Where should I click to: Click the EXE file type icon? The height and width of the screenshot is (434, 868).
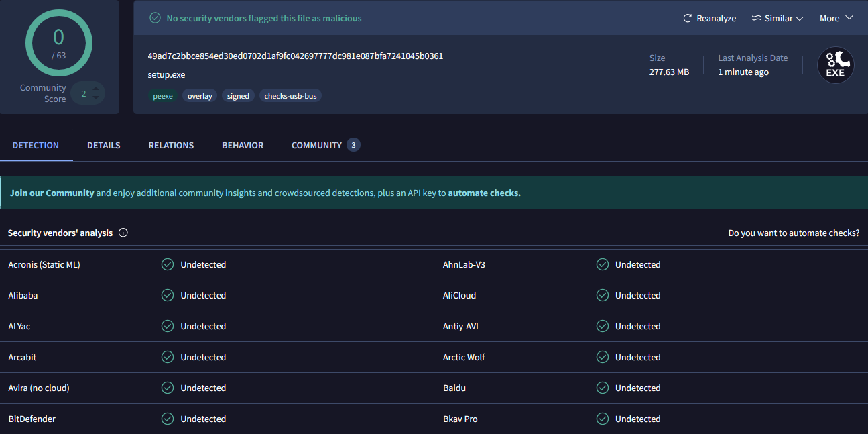point(835,65)
